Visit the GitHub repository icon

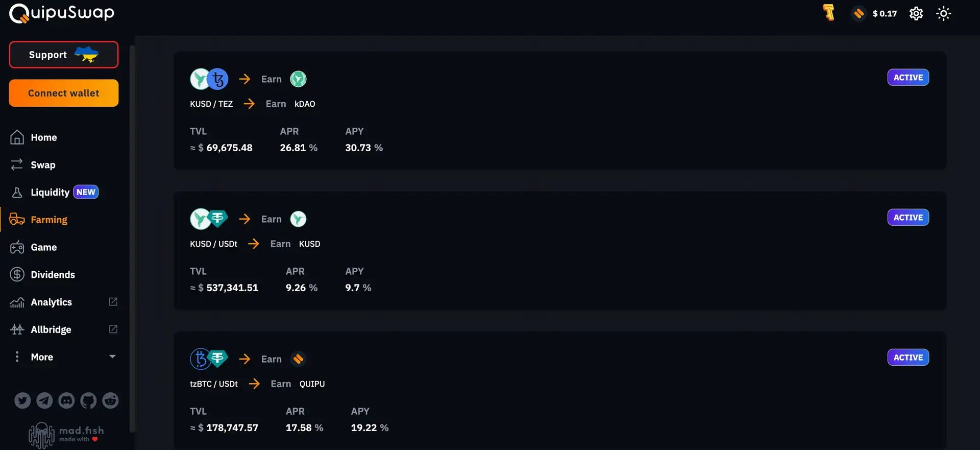click(x=88, y=400)
